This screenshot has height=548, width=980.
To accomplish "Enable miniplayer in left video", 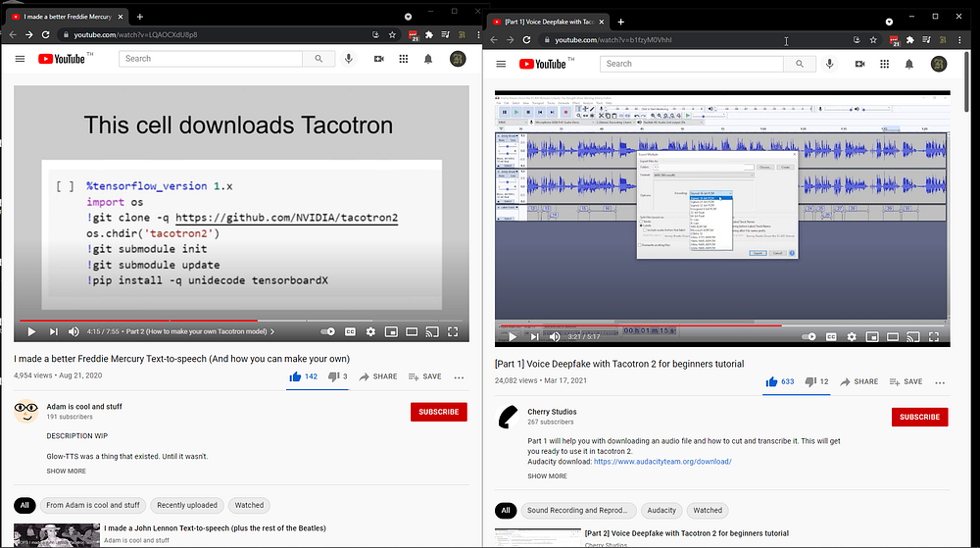I will (x=391, y=331).
